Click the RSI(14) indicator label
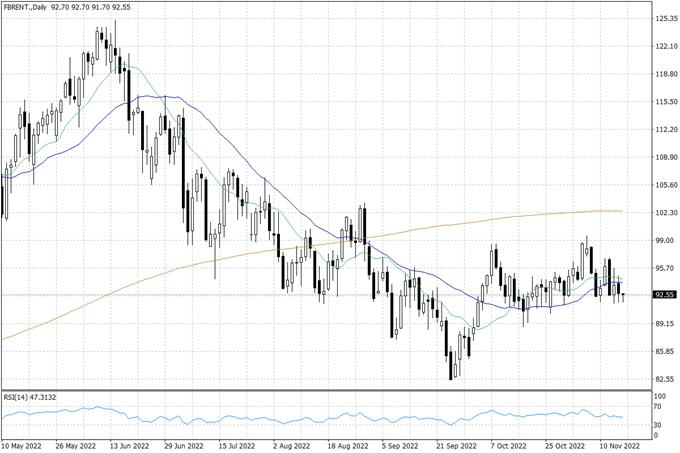The image size is (680, 453). click(18, 397)
